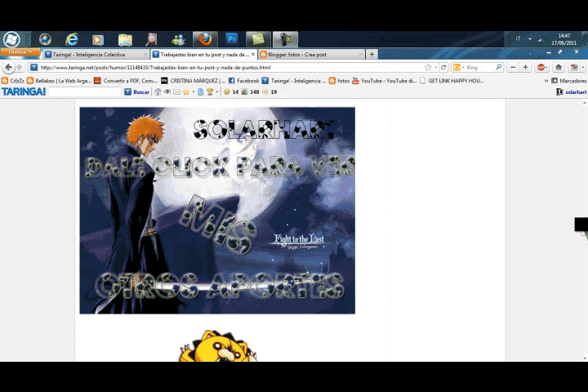Viewport: 588px width, 392px height.
Task: Click the eye icon on Taringa toolbar
Action: pos(167,92)
